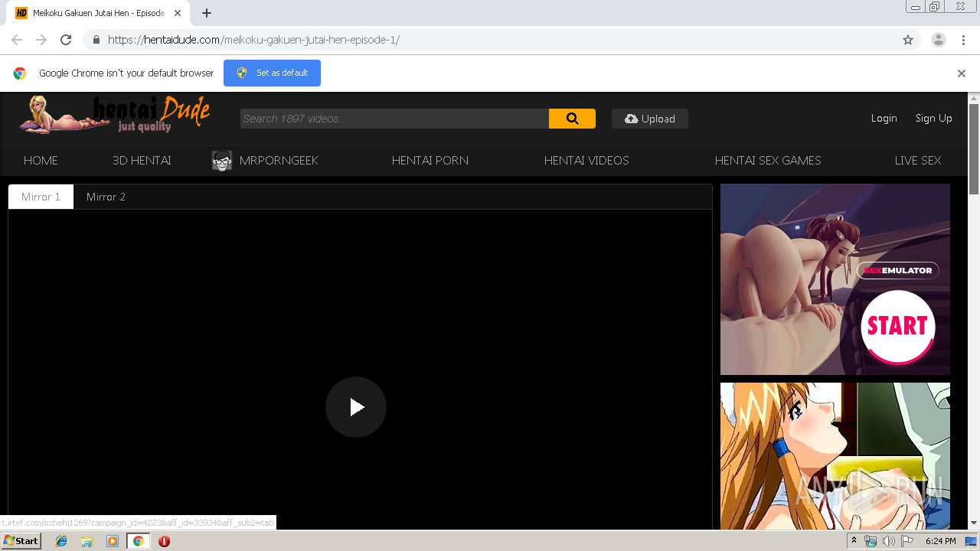Open the Login link
980x551 pixels.
pos(884,118)
